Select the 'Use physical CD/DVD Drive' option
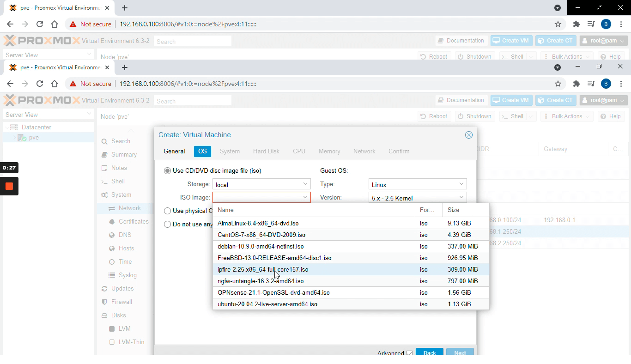 point(167,211)
